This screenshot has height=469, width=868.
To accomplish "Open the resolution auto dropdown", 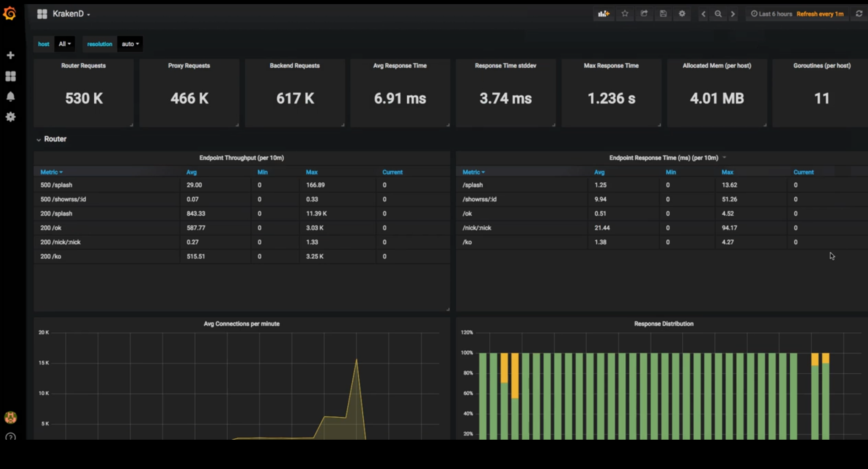I will point(130,44).
